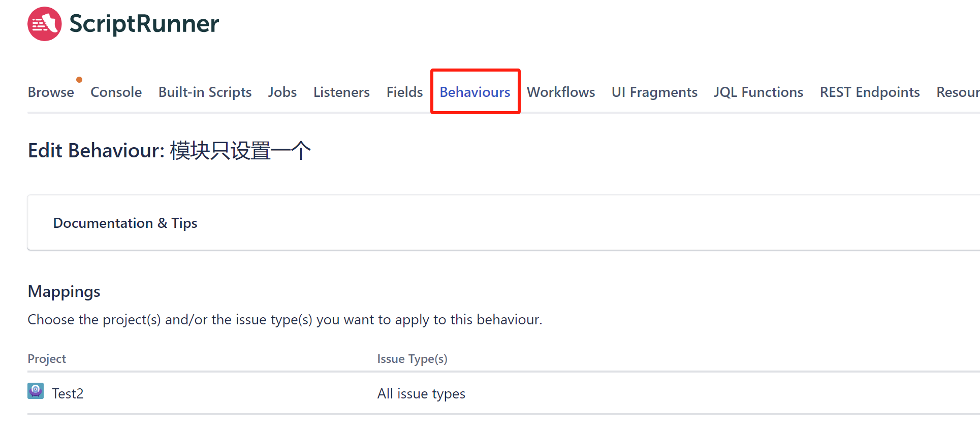Expand the Documentation & Tips panel
The image size is (980, 436).
503,223
